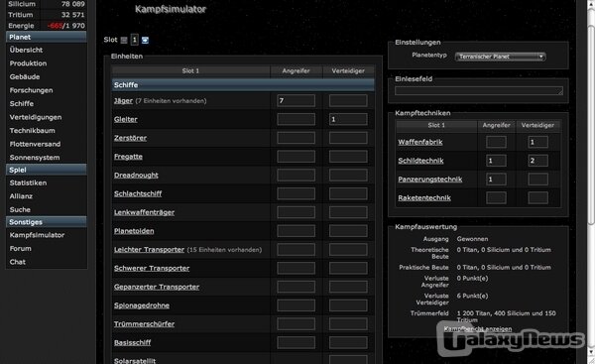
Task: Click the Dreadnought unit link
Action: pos(136,175)
